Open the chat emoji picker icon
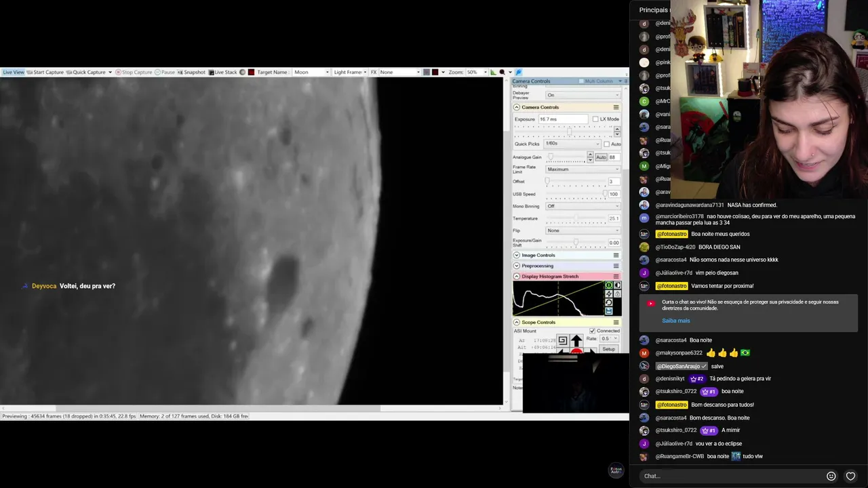 pyautogui.click(x=831, y=476)
